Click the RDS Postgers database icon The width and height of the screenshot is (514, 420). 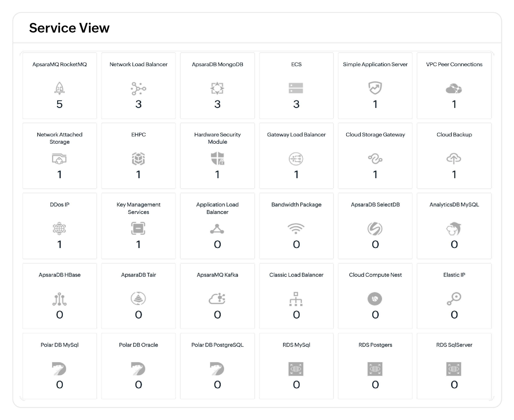[375, 369]
